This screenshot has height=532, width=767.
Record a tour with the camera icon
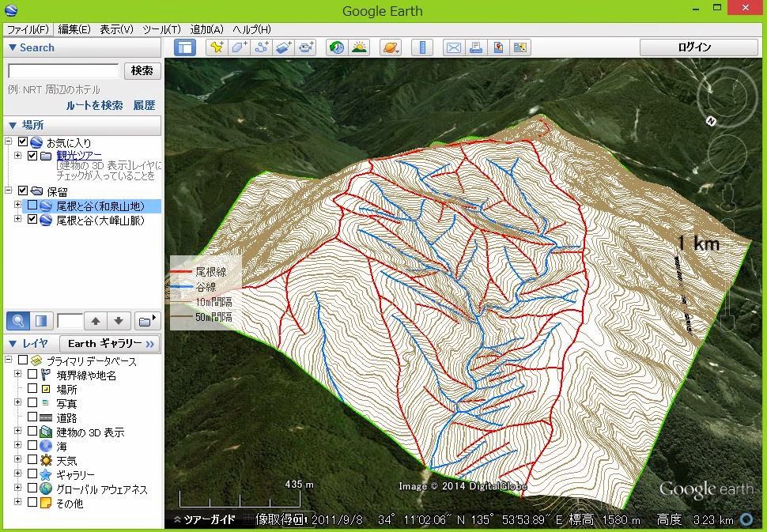[307, 47]
